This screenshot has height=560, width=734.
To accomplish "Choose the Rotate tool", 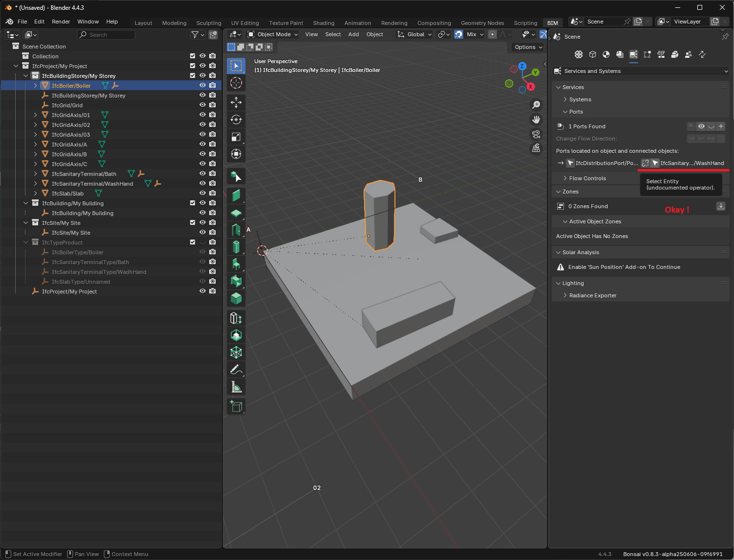I will tap(236, 120).
